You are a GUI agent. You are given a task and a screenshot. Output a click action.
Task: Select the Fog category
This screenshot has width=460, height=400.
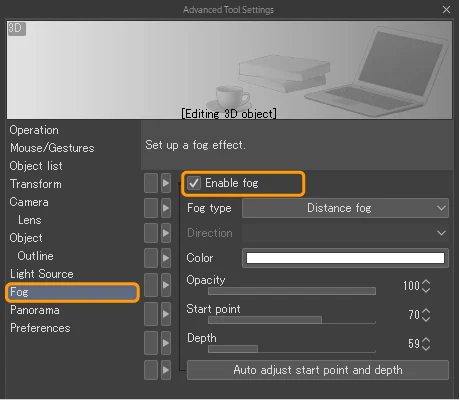(x=72, y=292)
